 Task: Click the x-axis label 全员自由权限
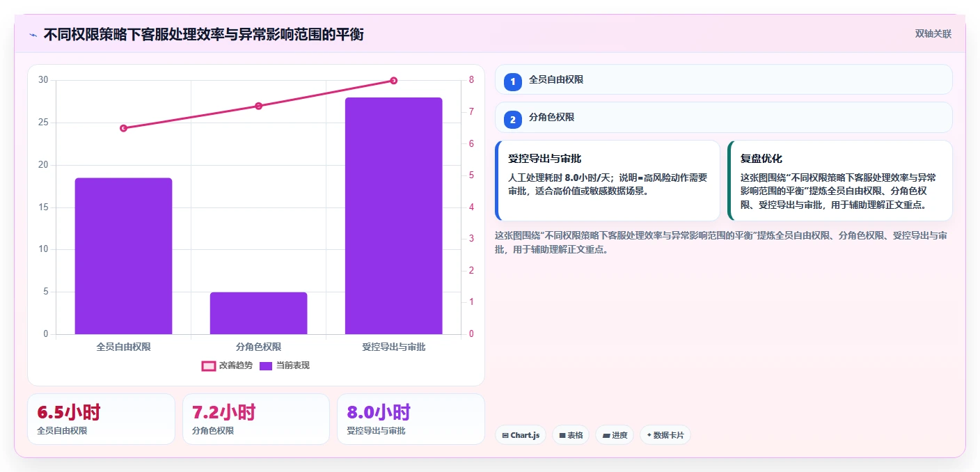(123, 347)
